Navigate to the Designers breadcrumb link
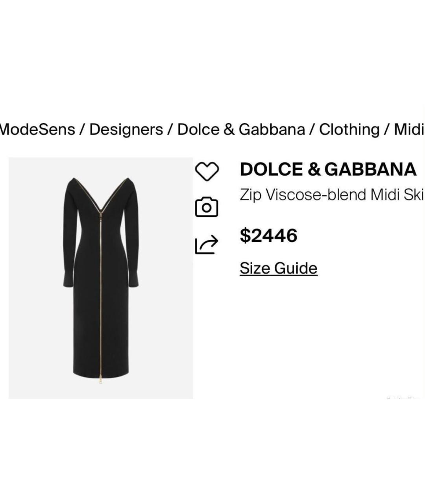The width and height of the screenshot is (425, 504). [x=126, y=129]
